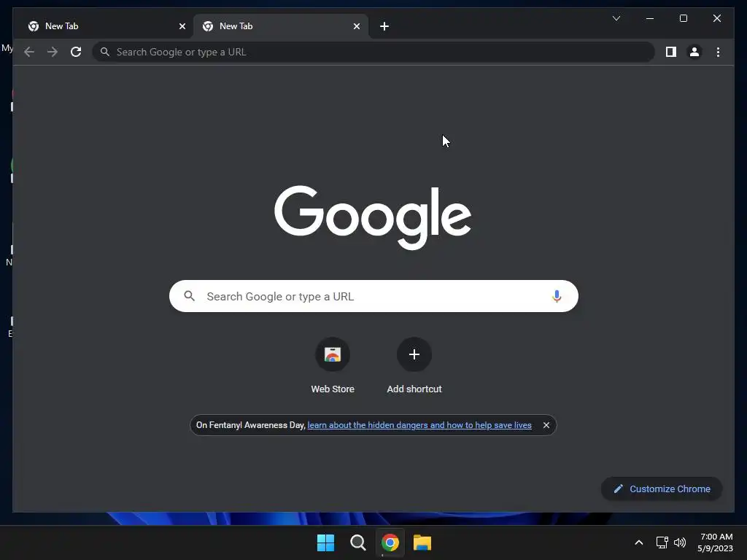
Task: Click Customize Chrome button
Action: point(662,489)
